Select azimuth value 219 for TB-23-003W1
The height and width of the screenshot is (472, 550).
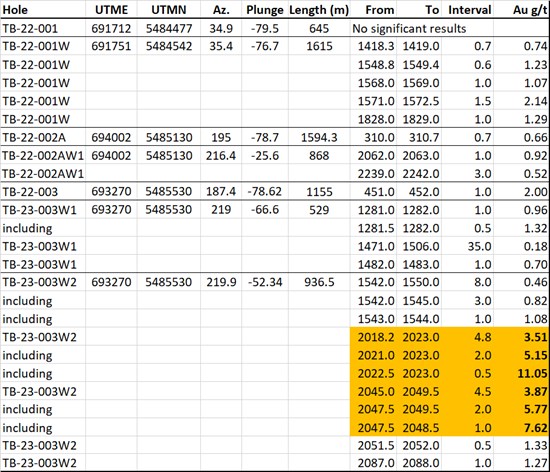click(x=221, y=210)
